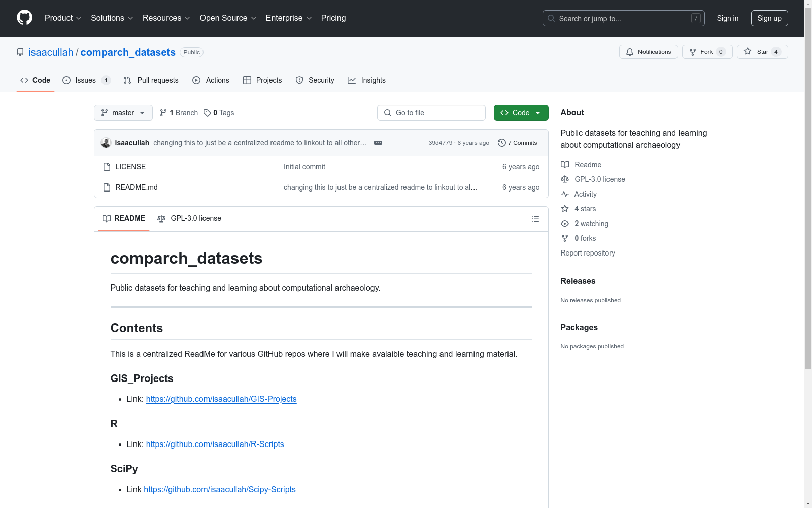812x508 pixels.
Task: Expand the commit message ellipsis icon
Action: (x=378, y=143)
